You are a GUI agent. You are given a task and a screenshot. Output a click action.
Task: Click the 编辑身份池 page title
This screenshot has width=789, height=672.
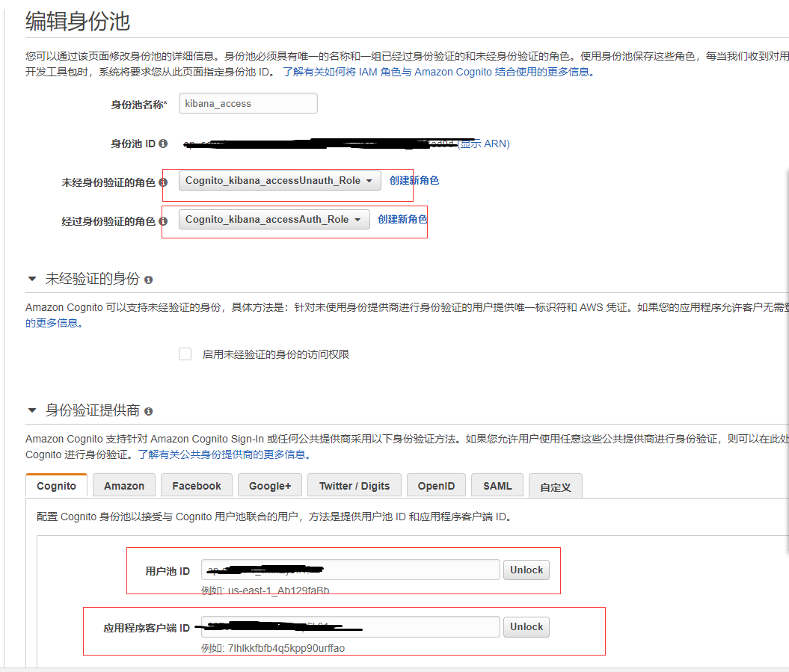78,22
